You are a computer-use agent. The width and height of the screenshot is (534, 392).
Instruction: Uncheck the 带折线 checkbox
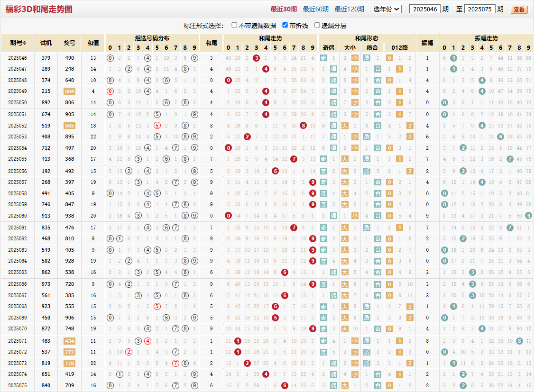(x=285, y=25)
